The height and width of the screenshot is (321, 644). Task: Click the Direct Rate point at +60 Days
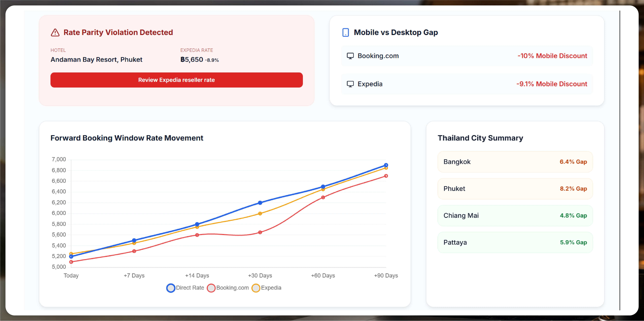coord(323,187)
